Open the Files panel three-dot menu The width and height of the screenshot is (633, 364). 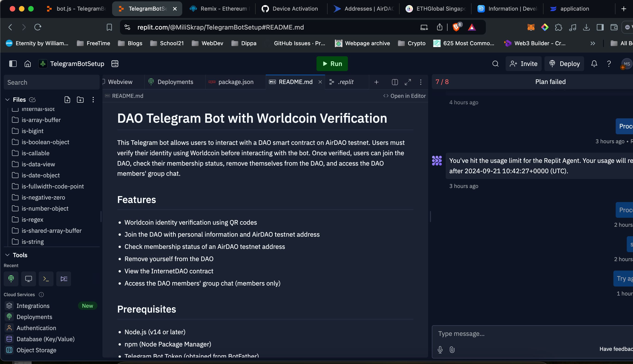click(x=93, y=100)
